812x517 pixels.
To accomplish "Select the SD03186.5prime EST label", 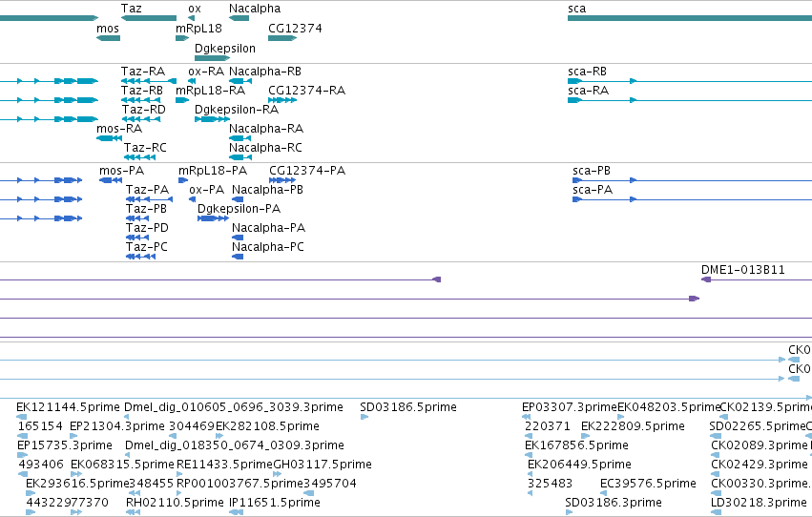I will 408,407.
